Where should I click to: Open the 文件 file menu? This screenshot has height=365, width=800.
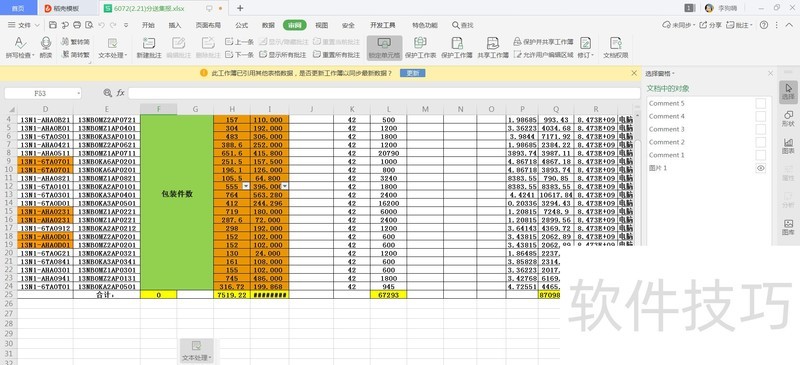coord(21,25)
